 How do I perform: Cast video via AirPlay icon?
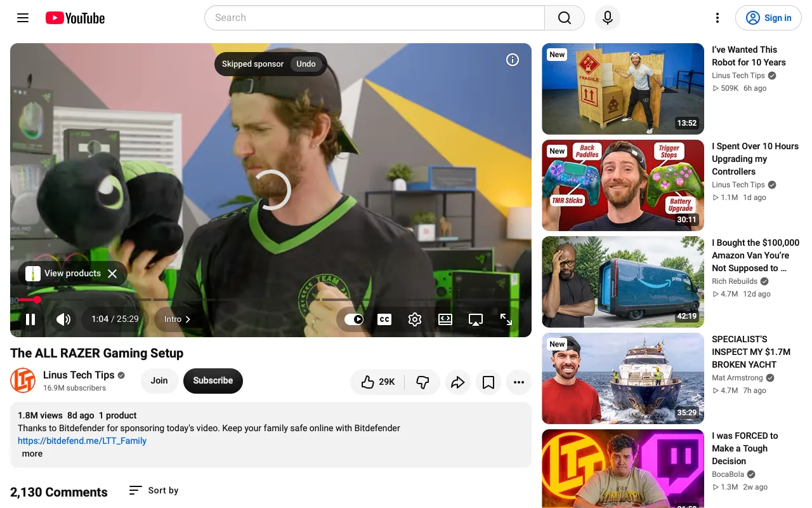click(476, 319)
